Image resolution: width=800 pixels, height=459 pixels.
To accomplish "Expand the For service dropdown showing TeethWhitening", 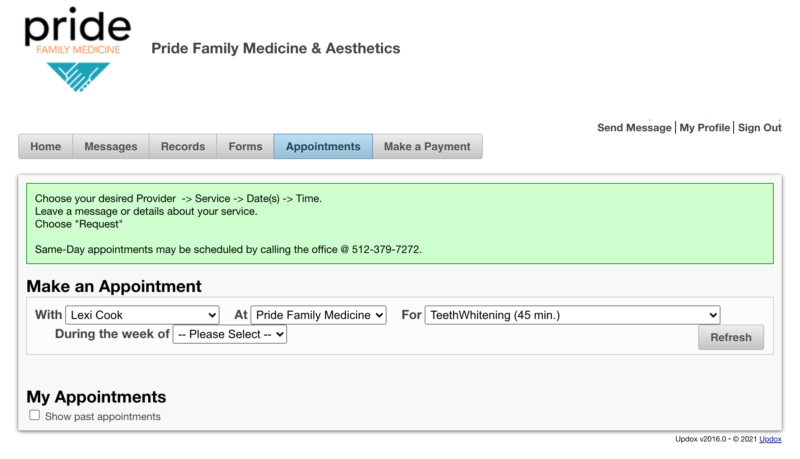I will (572, 315).
